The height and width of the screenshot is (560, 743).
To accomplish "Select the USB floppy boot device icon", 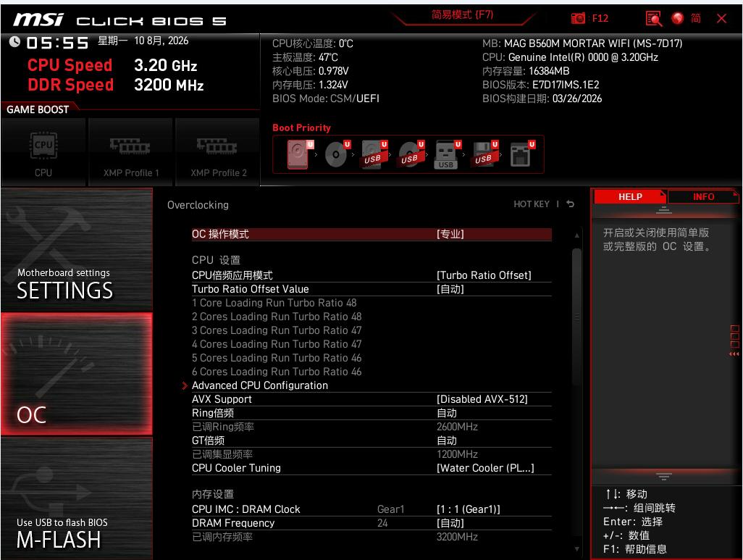I will point(484,154).
